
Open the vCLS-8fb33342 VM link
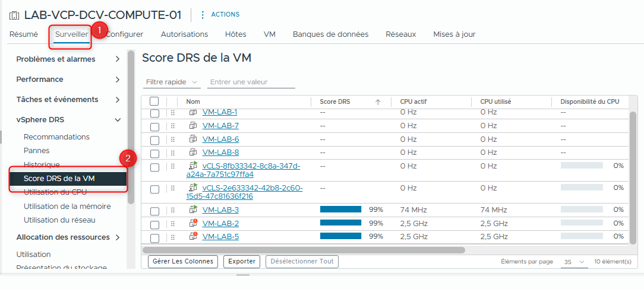click(244, 170)
